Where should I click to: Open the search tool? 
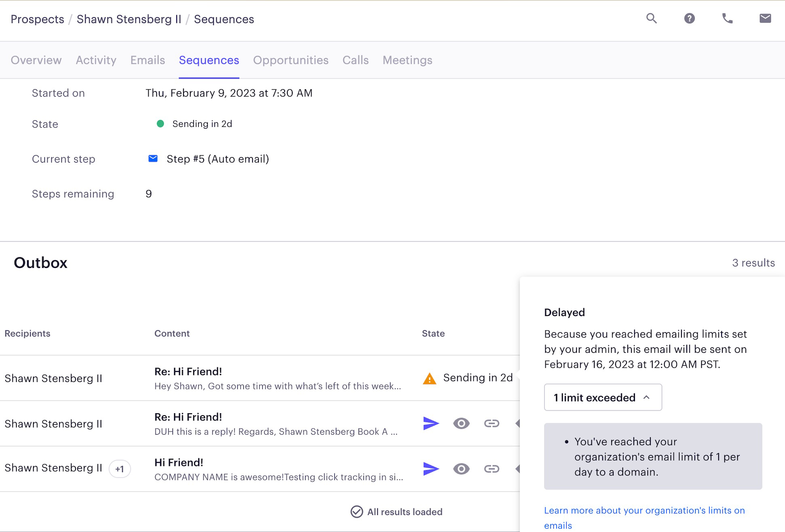651,18
